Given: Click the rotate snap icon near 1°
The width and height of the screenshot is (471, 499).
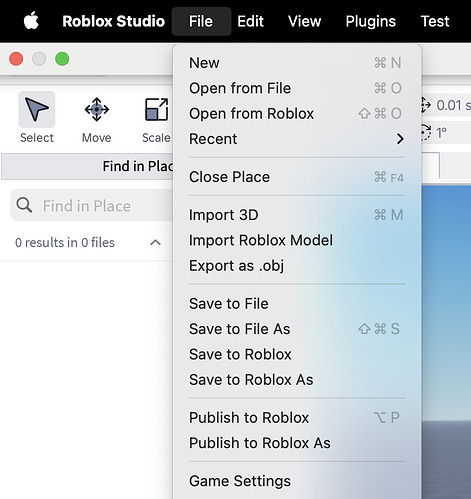Looking at the screenshot, I should (x=426, y=132).
